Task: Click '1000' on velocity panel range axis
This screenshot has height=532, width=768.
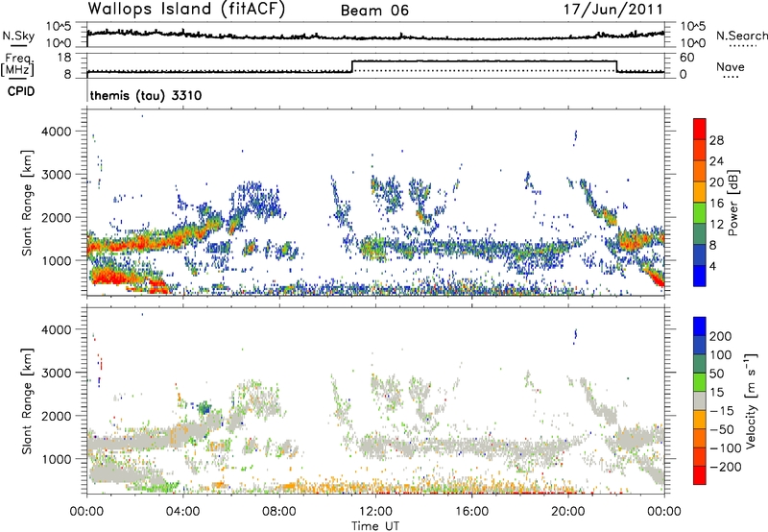Action: point(56,459)
